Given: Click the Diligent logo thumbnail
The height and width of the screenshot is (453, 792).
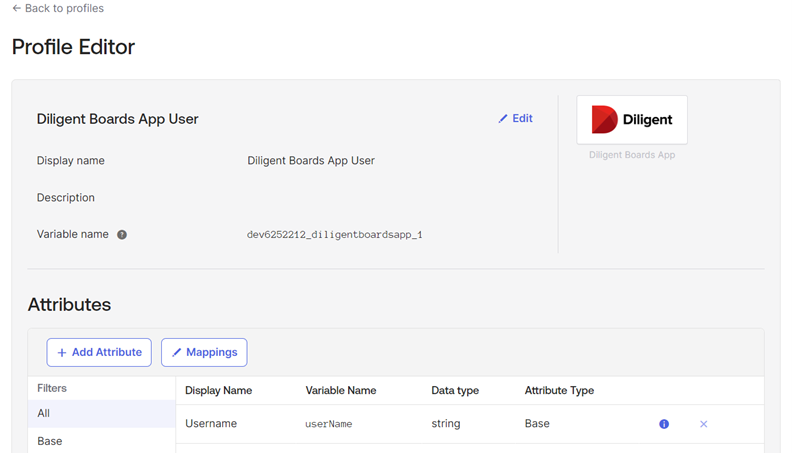Looking at the screenshot, I should 632,120.
